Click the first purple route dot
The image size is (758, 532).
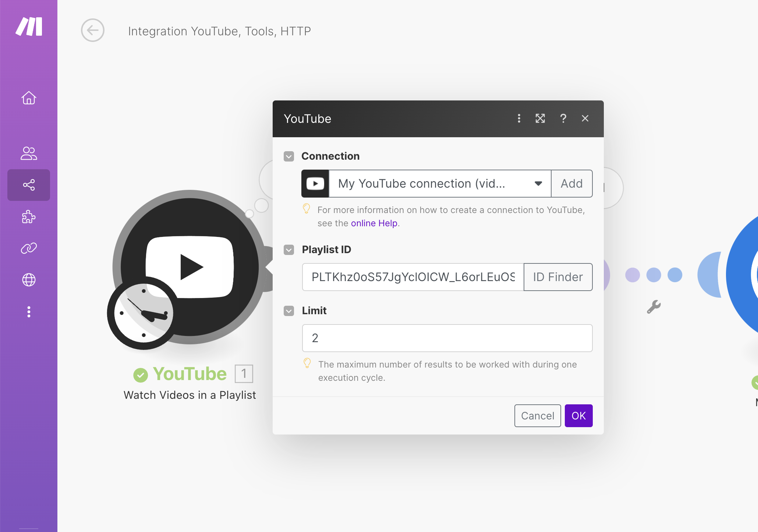(633, 275)
